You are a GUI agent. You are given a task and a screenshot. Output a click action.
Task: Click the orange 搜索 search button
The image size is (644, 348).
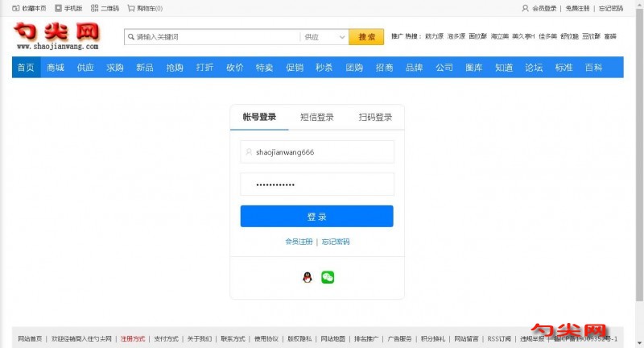[366, 37]
